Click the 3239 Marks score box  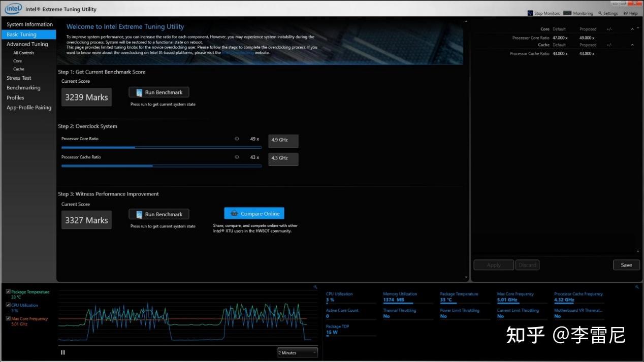86,97
